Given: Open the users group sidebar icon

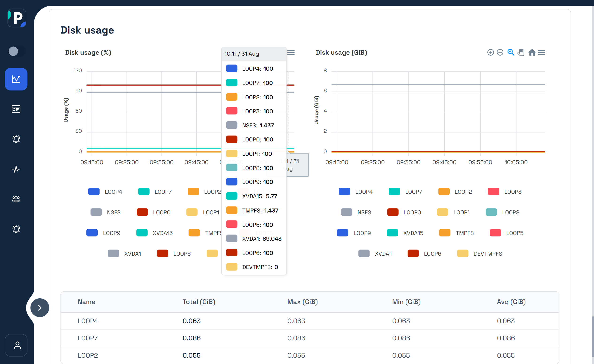Looking at the screenshot, I should pos(16,199).
